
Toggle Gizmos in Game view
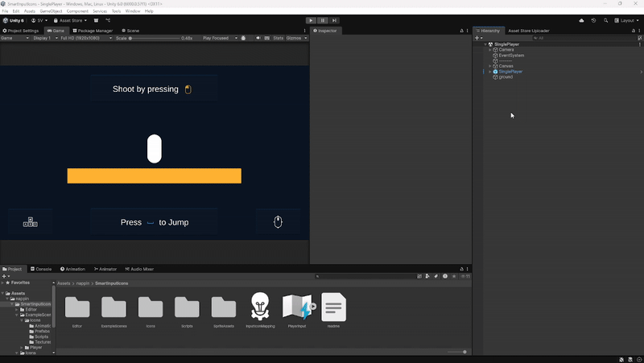pyautogui.click(x=294, y=38)
